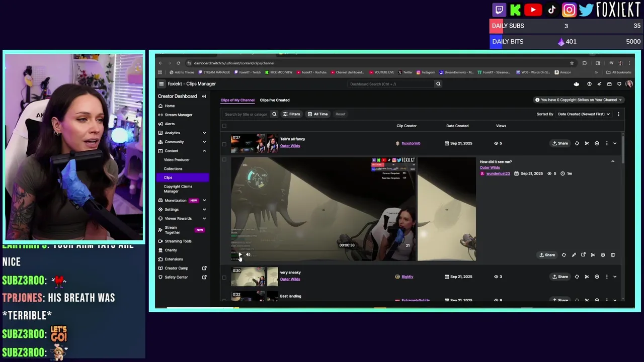The width and height of the screenshot is (644, 362).
Task: Click the sparkle icon in dashboard header
Action: (599, 84)
